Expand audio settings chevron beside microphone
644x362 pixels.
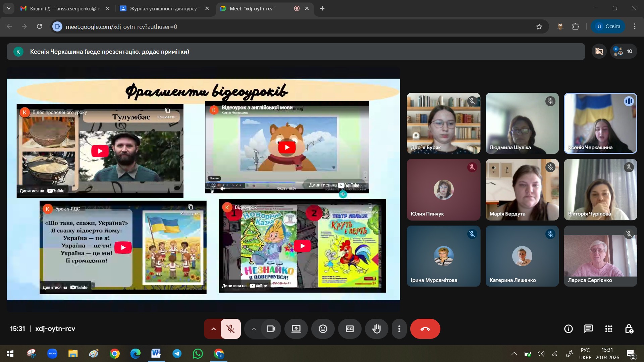click(213, 329)
